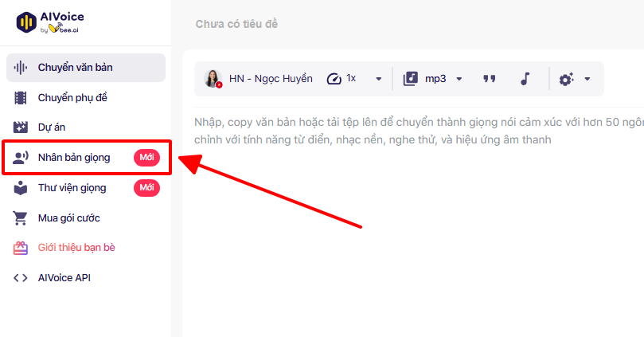This screenshot has width=644, height=337.
Task: Expand the dropdown arrow beside the gear
Action: 587,79
